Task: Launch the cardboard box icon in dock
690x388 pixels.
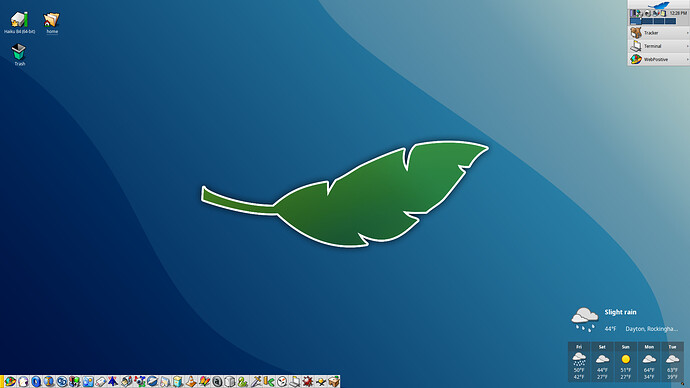Action: pos(334,381)
